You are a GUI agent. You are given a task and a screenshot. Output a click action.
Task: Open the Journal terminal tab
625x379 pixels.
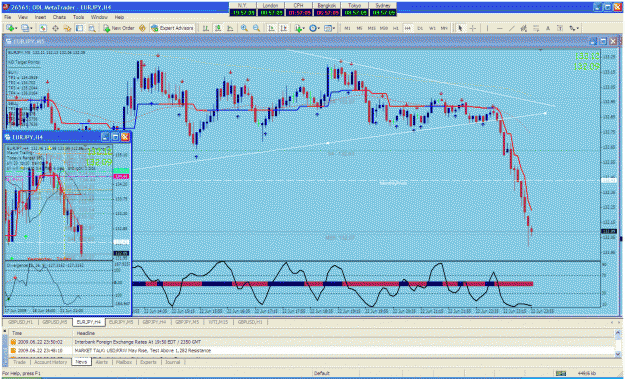coord(173,362)
